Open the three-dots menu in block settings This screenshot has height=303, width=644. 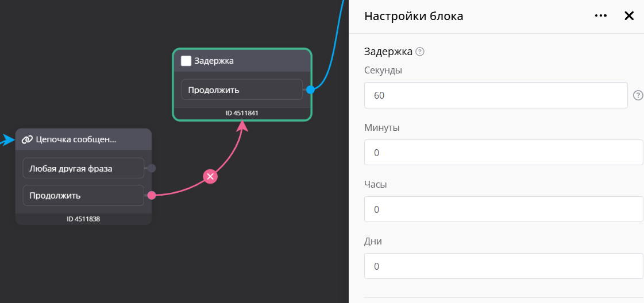[x=601, y=16]
